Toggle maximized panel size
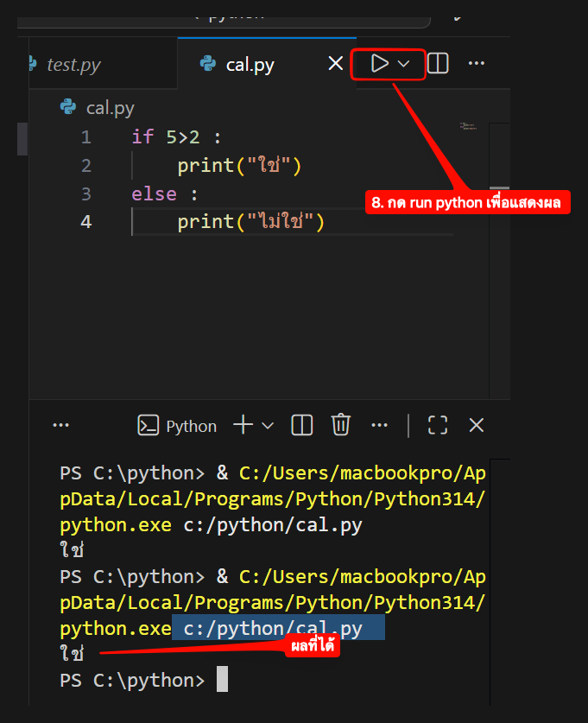The height and width of the screenshot is (723, 588). click(438, 425)
